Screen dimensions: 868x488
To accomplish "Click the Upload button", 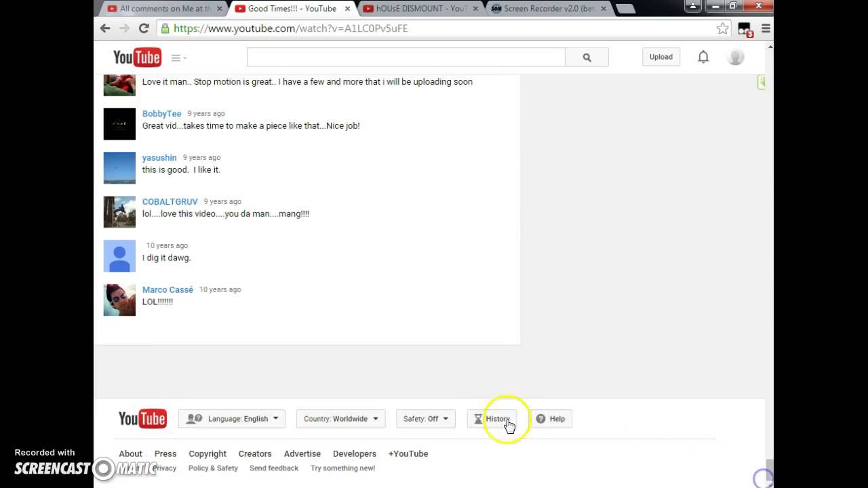I will click(660, 57).
